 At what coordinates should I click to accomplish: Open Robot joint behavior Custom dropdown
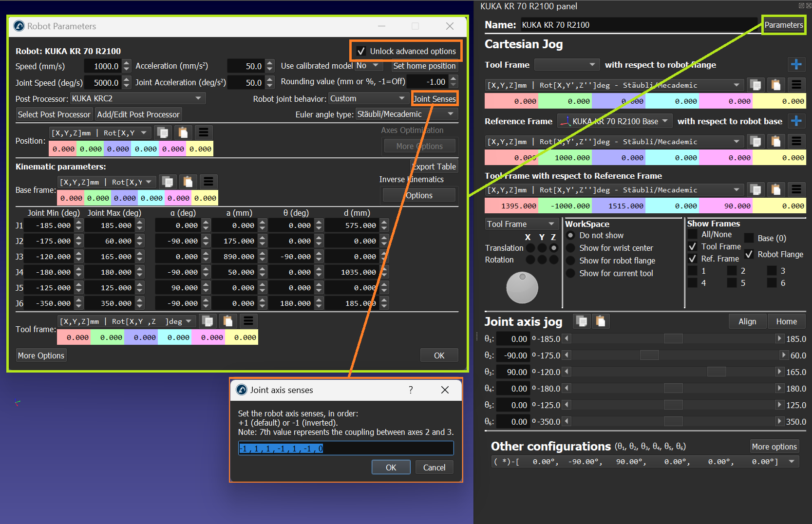368,98
